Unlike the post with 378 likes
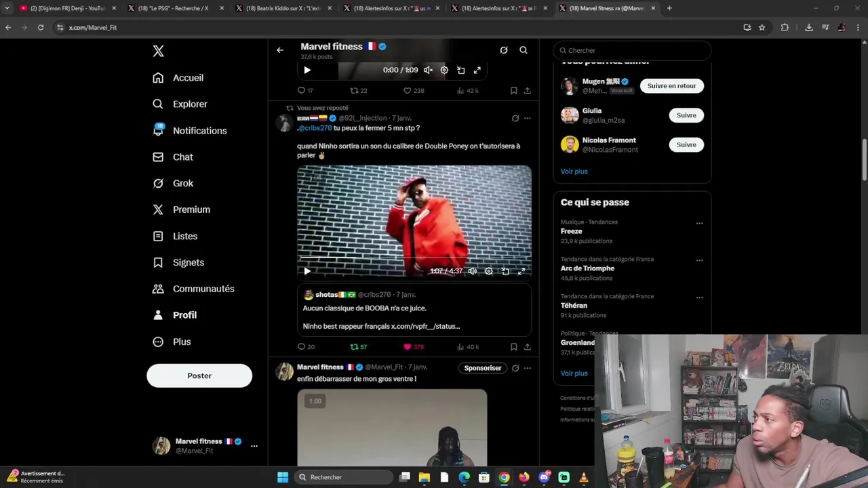868x488 pixels. [x=414, y=347]
